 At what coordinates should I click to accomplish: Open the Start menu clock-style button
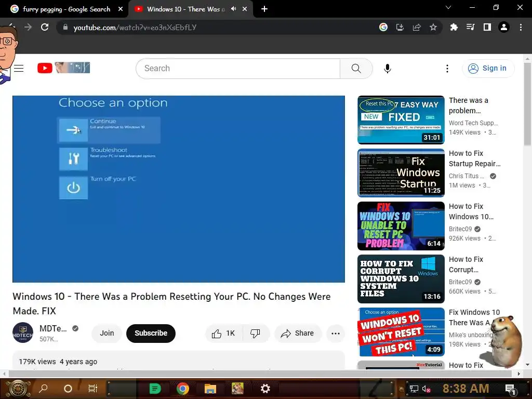coord(18,389)
